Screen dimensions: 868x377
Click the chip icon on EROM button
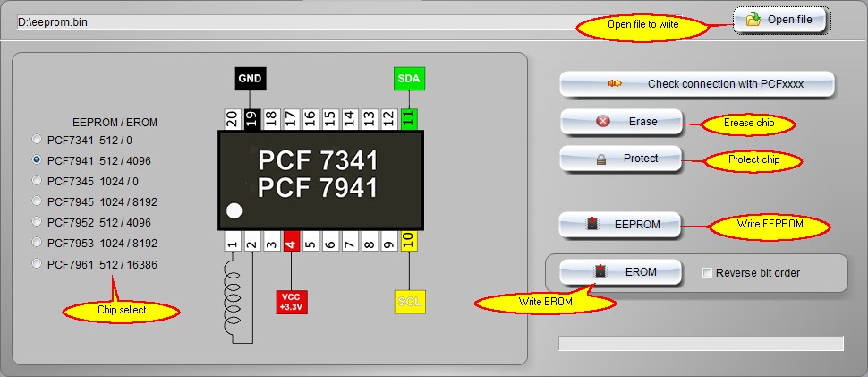pyautogui.click(x=600, y=270)
